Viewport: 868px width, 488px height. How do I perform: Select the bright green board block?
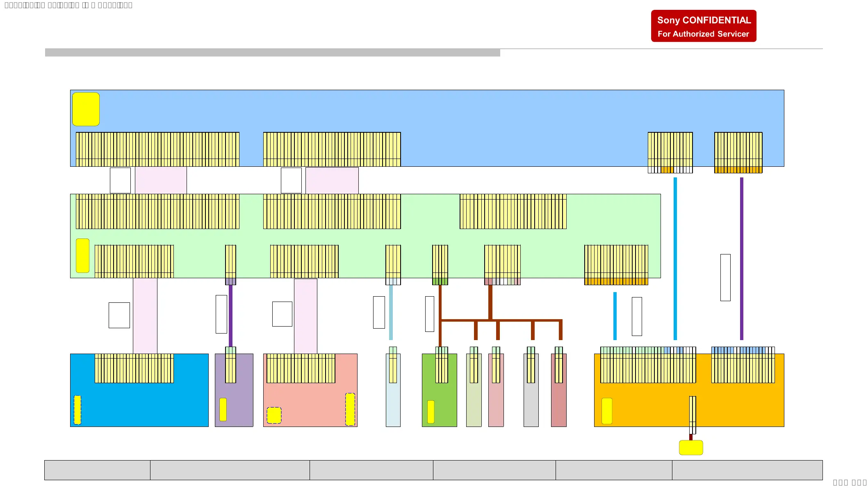tap(439, 390)
